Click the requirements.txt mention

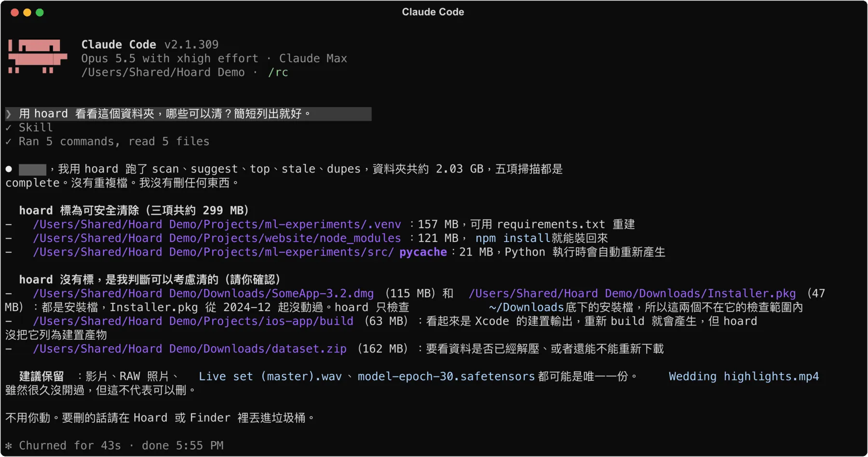click(551, 225)
